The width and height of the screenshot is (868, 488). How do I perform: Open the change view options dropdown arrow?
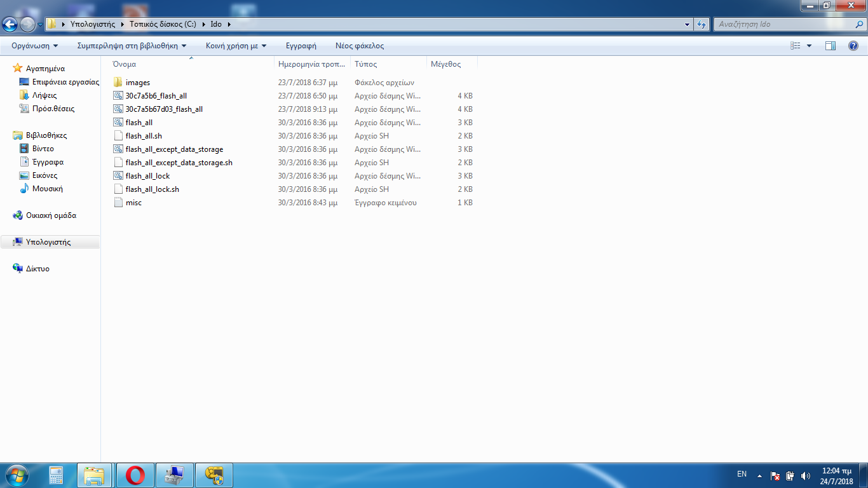pos(809,46)
